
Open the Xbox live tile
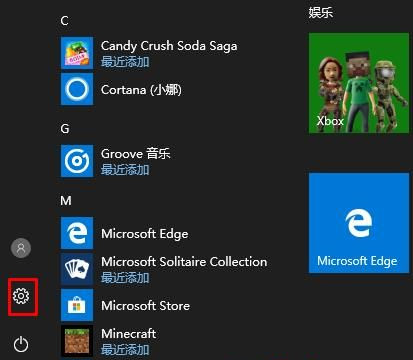click(359, 83)
